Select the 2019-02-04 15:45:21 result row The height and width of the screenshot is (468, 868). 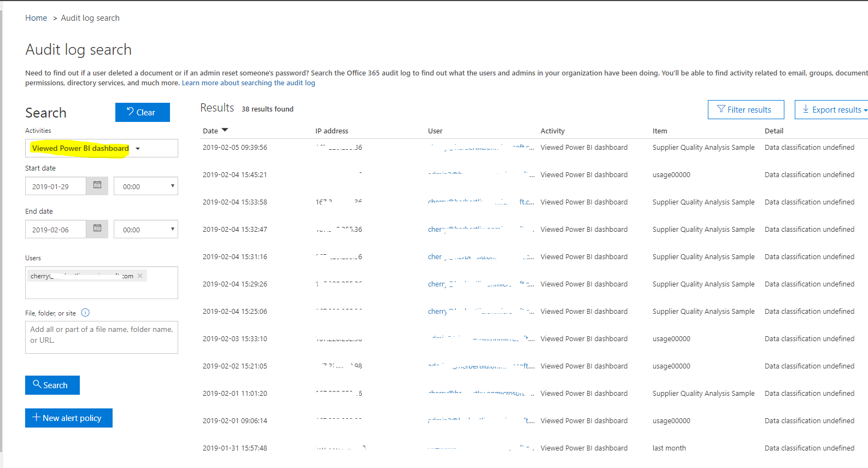(534, 175)
